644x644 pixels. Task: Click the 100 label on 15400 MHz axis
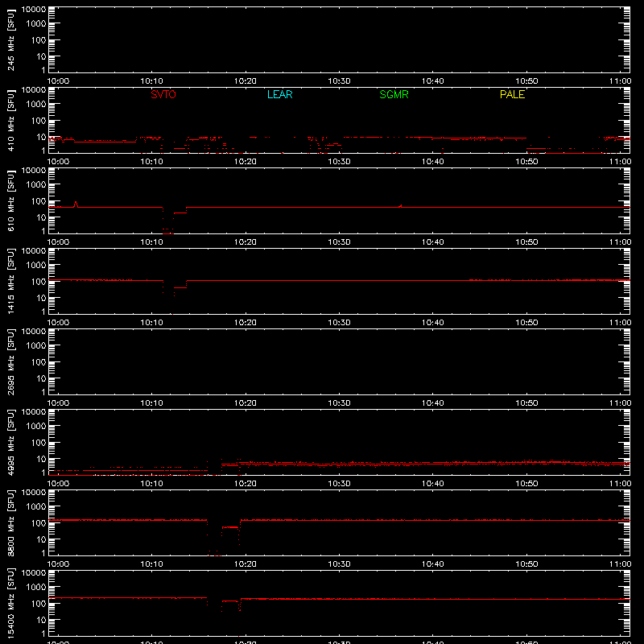click(39, 603)
